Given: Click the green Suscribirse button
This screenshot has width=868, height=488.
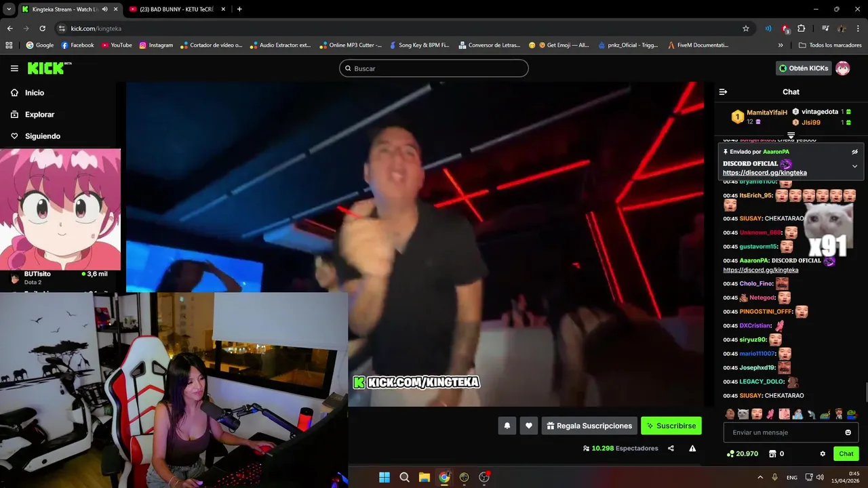Looking at the screenshot, I should tap(671, 426).
